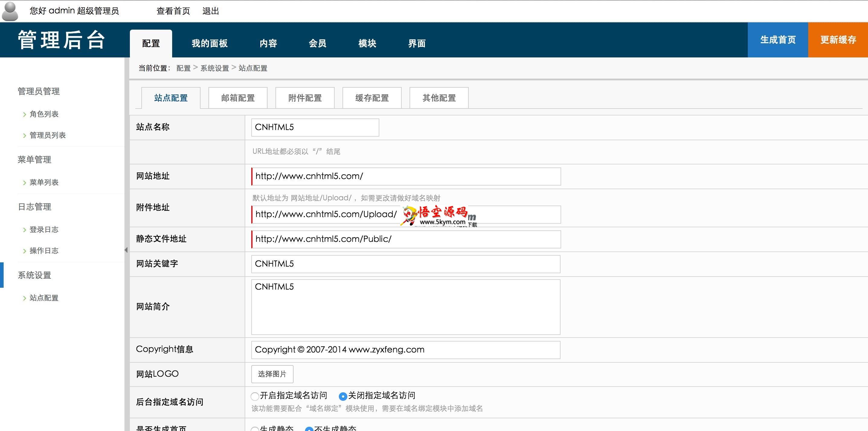Viewport: 868px width, 431px height.
Task: Click inside the 网站简介 textarea
Action: pos(406,307)
